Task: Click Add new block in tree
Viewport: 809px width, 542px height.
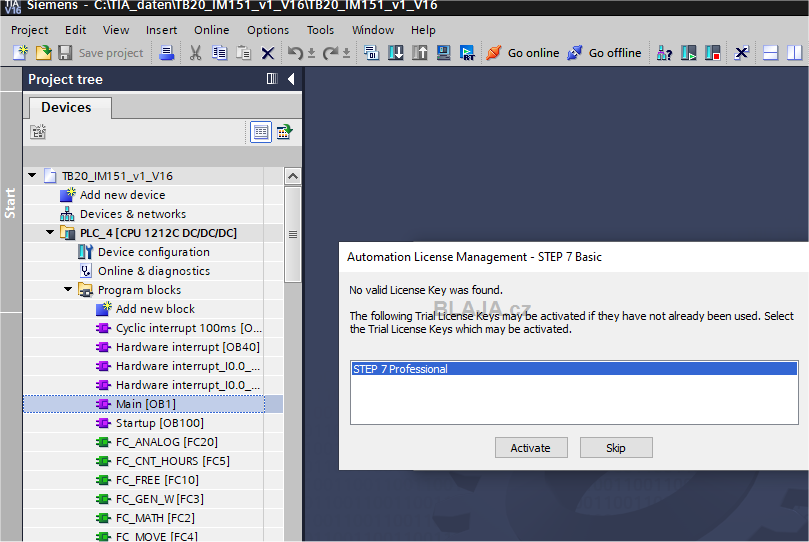Action: click(x=155, y=309)
